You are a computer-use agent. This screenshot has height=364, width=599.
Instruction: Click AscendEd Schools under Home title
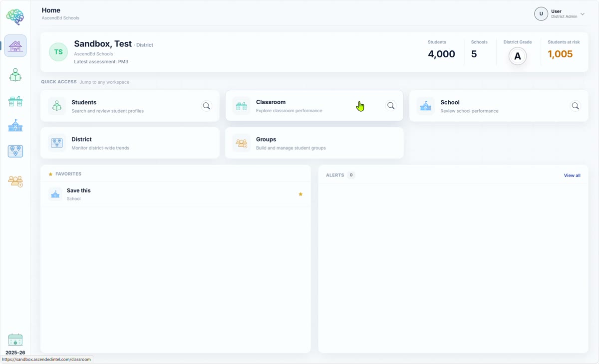pos(60,18)
